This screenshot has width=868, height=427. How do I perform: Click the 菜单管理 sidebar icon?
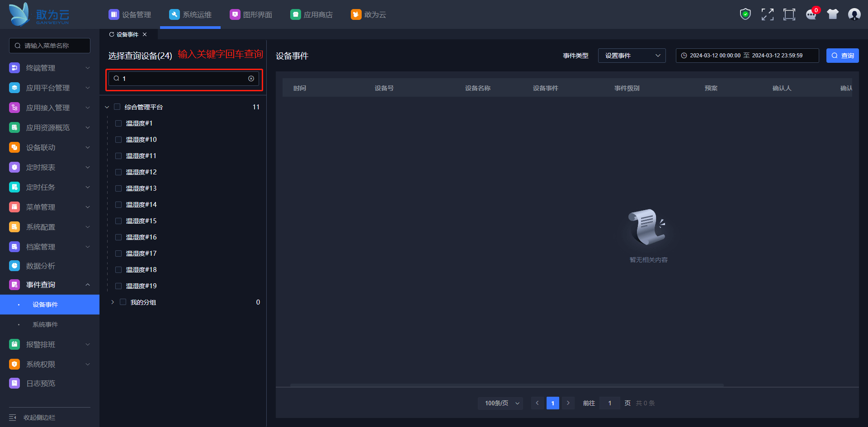click(x=14, y=207)
